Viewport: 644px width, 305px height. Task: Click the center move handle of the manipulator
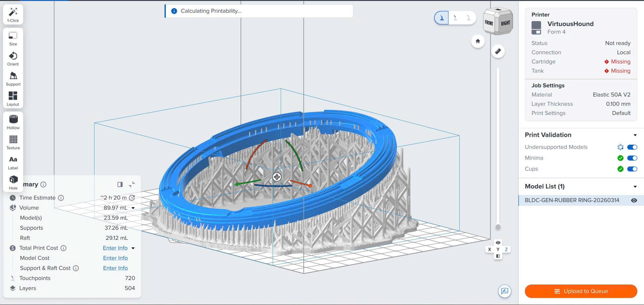pyautogui.click(x=277, y=177)
